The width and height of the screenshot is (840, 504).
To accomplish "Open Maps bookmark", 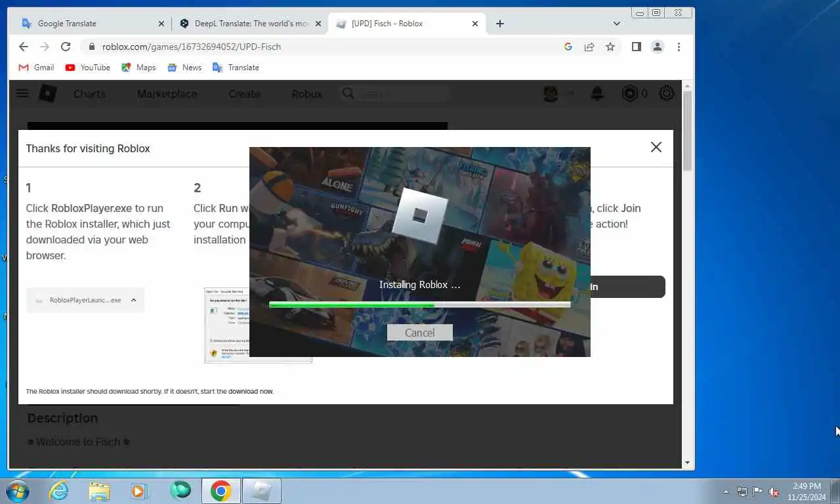I will tap(138, 68).
